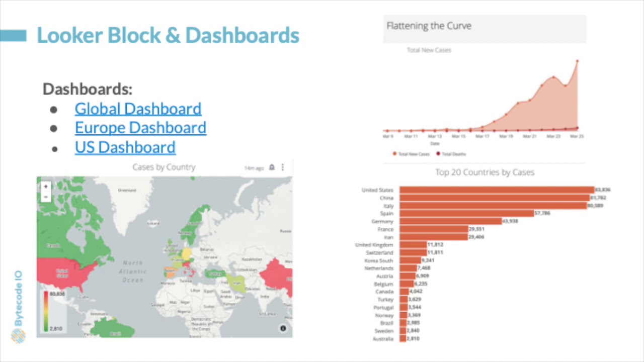Open the Europe Dashboard link
644x362 pixels.
point(140,127)
